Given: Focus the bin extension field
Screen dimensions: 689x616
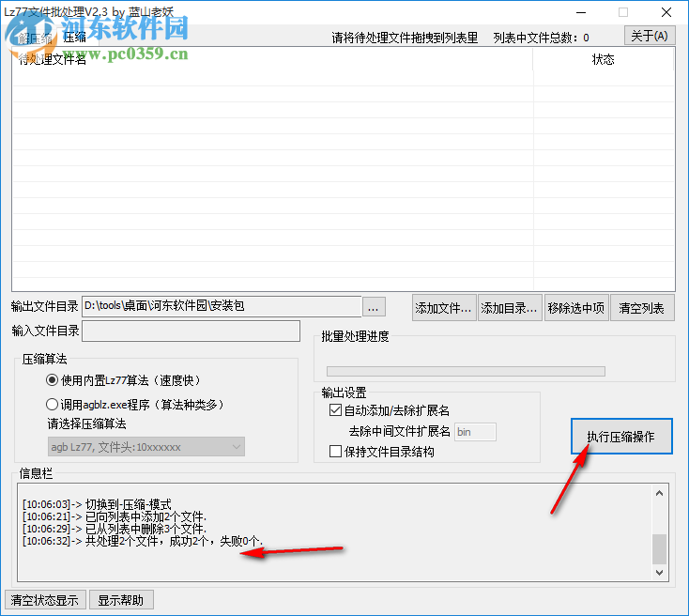Looking at the screenshot, I should (475, 432).
